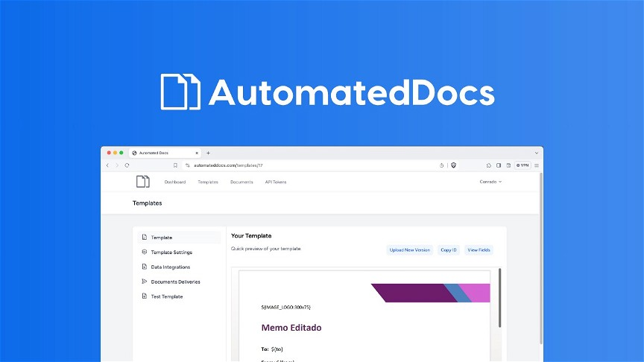
Task: Click the AutomatedDocs logo icon in navbar
Action: [142, 182]
